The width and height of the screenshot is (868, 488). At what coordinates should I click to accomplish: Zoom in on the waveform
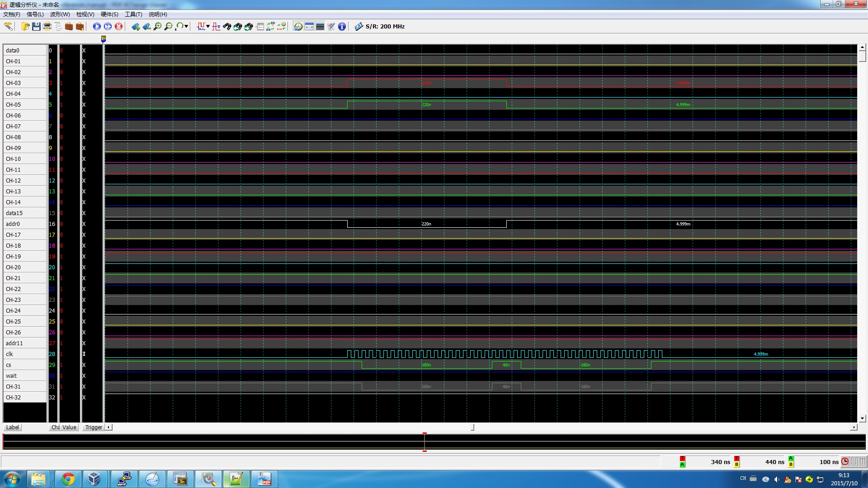(x=157, y=27)
